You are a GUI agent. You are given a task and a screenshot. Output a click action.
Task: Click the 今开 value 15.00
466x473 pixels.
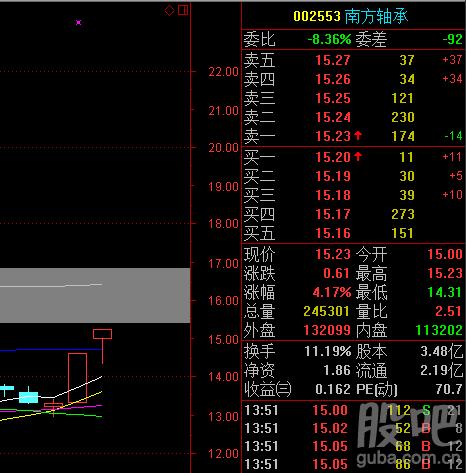coord(445,254)
